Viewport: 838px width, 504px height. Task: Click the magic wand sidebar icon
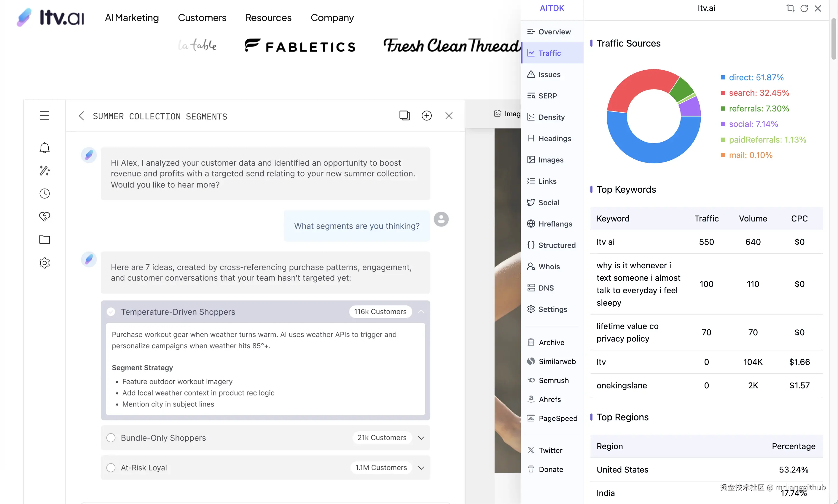click(x=44, y=170)
